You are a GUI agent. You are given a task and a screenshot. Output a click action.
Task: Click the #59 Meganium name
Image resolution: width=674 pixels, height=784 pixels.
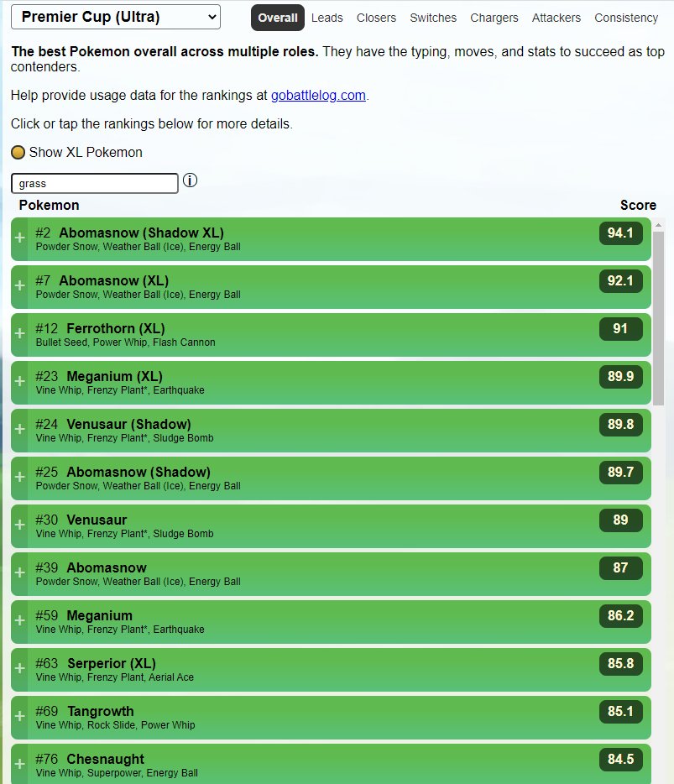pos(100,616)
